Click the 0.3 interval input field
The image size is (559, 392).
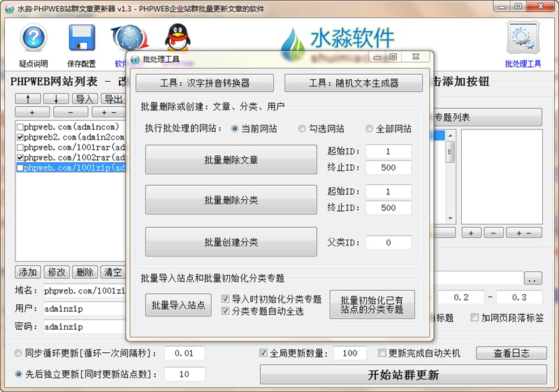[519, 297]
